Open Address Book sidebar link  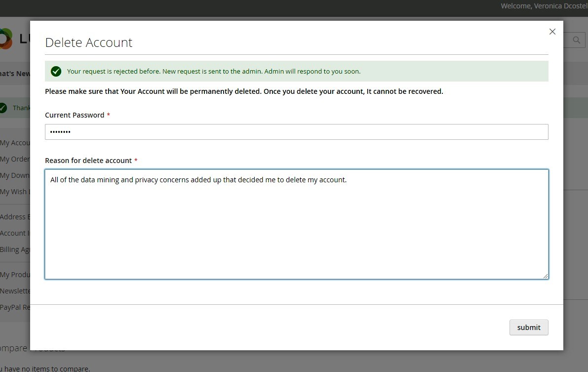(15, 217)
